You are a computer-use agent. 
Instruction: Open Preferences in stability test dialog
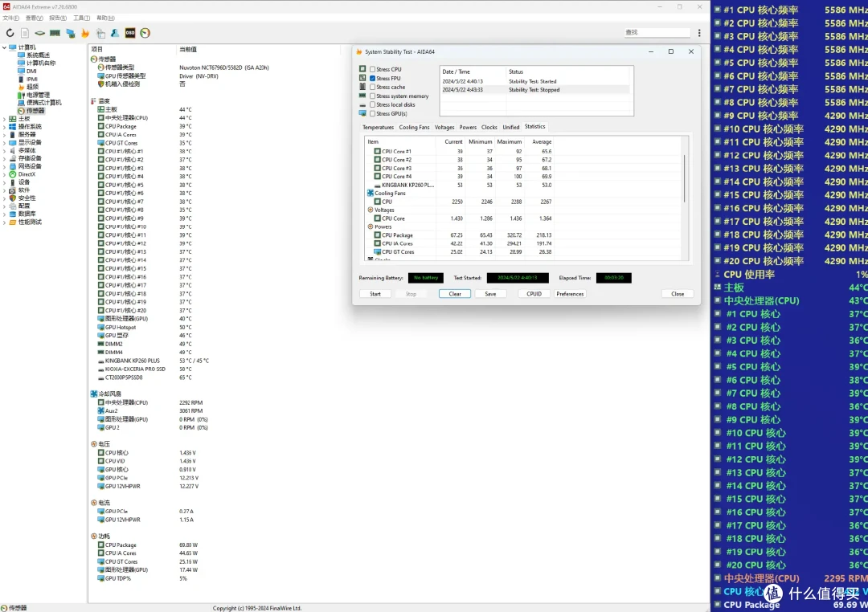coord(570,294)
